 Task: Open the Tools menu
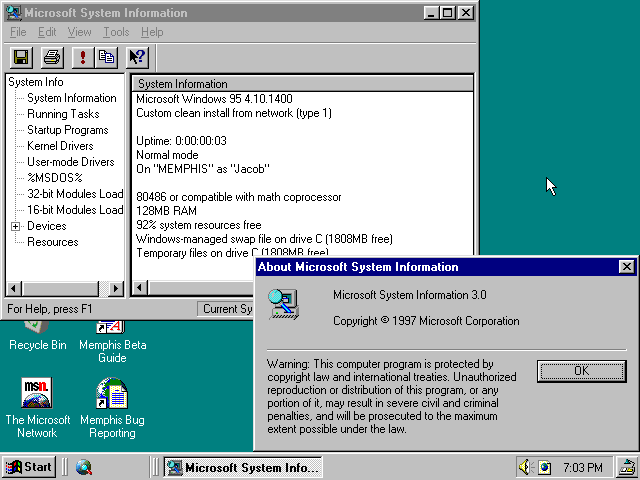pos(116,32)
